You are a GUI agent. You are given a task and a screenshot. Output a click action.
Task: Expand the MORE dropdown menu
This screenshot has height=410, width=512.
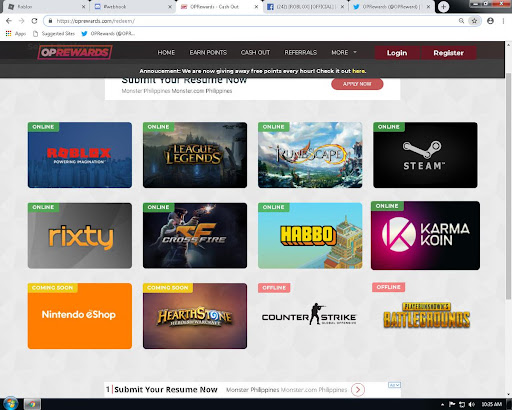[x=344, y=52]
